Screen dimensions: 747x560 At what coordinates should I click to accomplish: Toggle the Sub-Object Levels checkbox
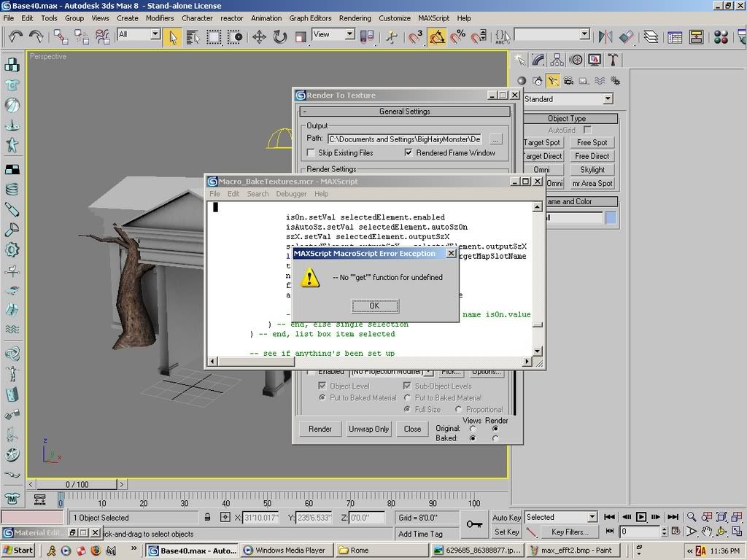(x=407, y=386)
